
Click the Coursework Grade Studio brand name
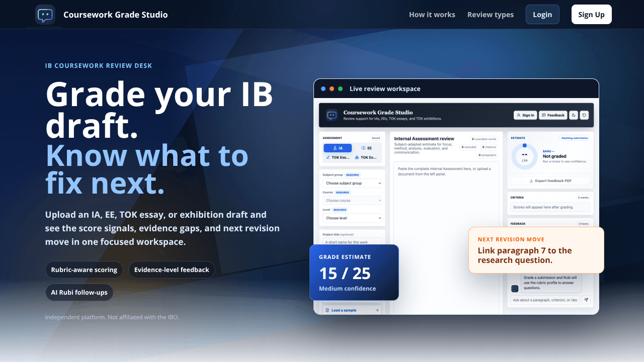coord(116,15)
